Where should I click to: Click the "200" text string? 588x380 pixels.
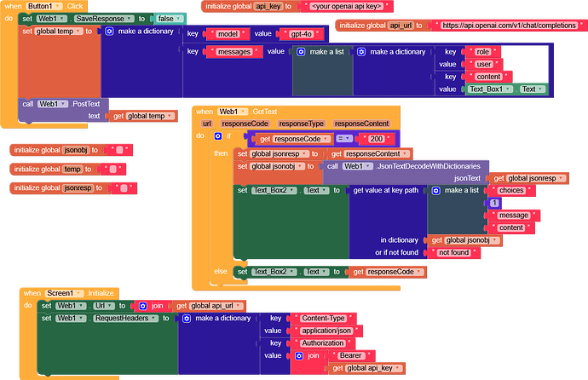click(377, 139)
